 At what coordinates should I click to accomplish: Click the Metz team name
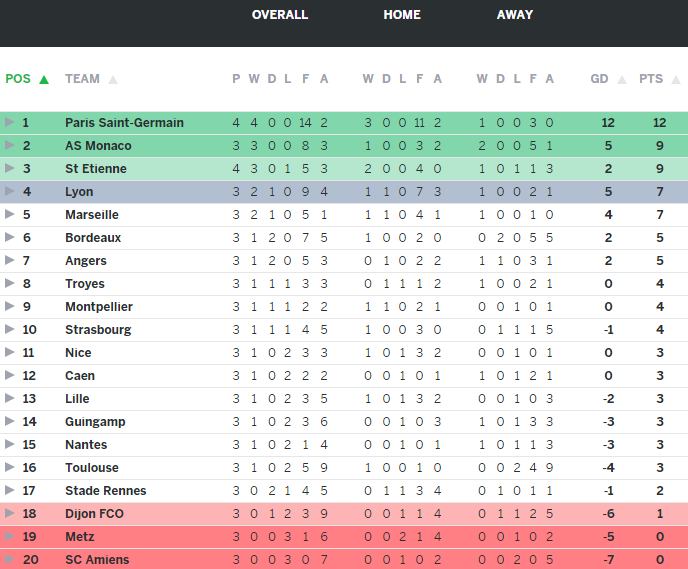[x=80, y=537]
